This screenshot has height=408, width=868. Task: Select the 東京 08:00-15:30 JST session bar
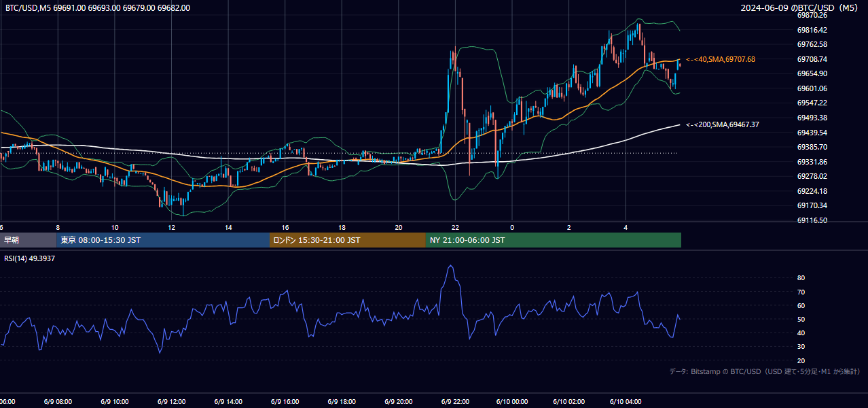click(x=163, y=240)
